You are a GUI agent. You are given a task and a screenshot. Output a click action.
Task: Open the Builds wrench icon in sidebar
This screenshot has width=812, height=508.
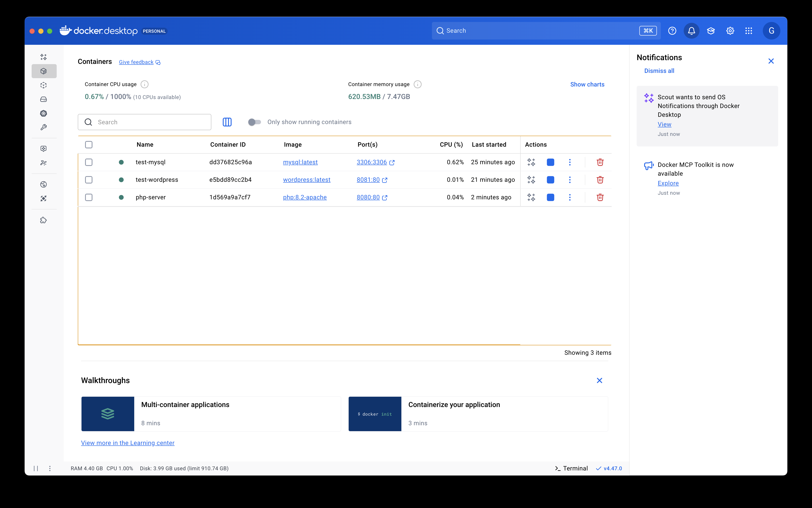pyautogui.click(x=43, y=128)
